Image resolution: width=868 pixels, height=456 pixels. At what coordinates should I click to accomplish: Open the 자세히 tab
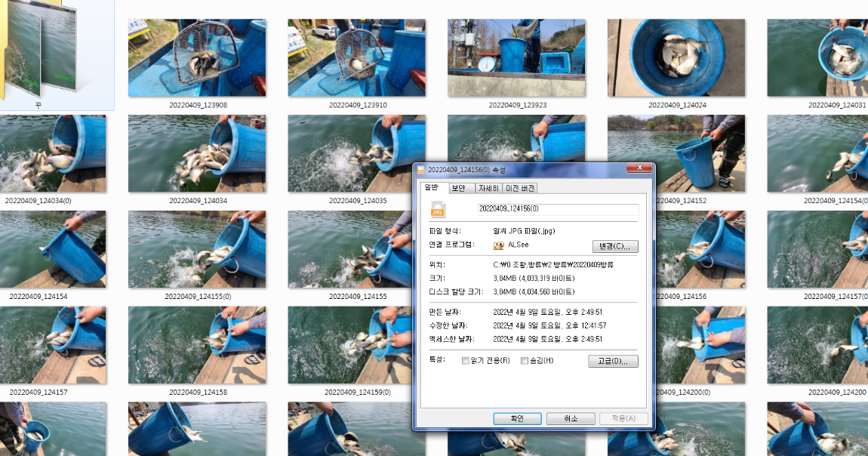click(x=488, y=187)
